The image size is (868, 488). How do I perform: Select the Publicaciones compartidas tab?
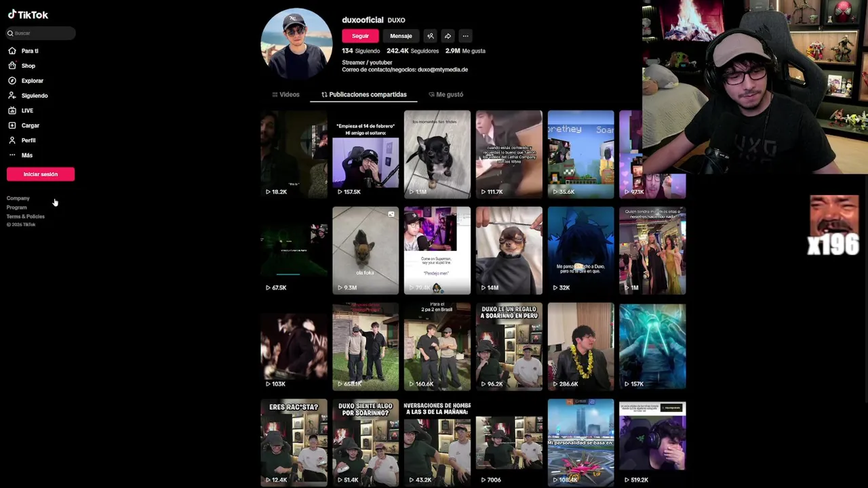pyautogui.click(x=363, y=94)
